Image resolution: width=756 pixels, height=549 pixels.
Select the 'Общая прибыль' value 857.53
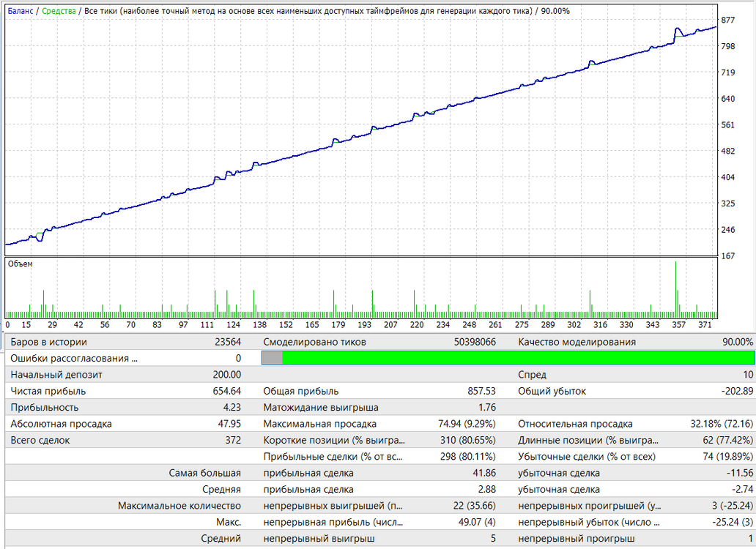click(x=481, y=391)
